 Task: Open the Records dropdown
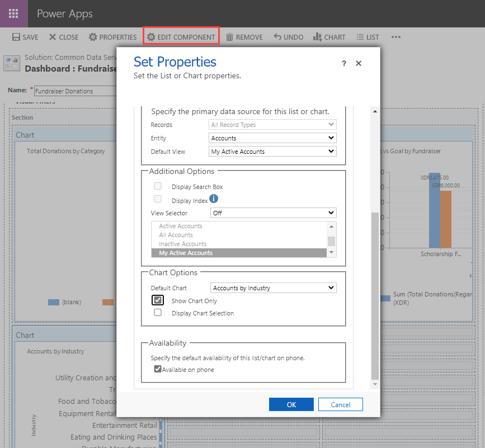pyautogui.click(x=272, y=125)
